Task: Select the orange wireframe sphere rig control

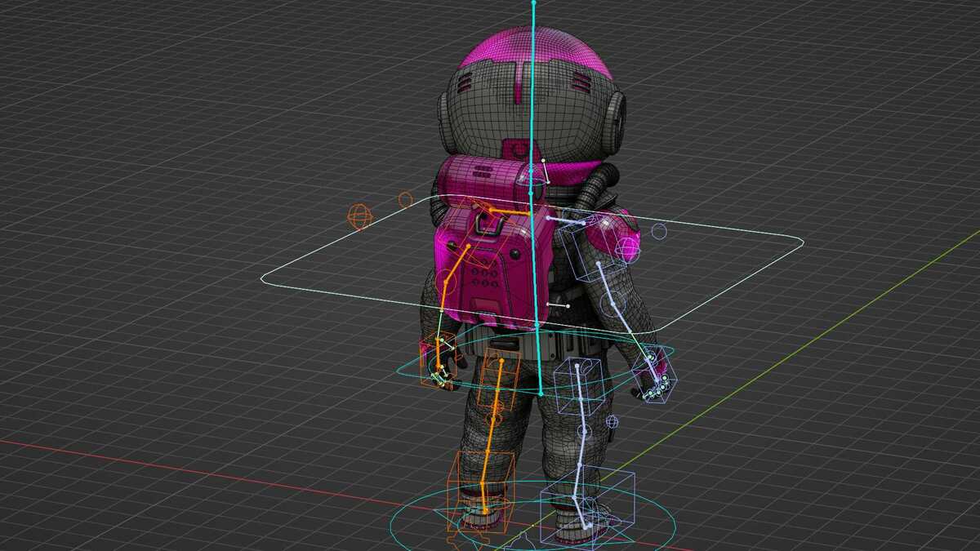Action: click(x=359, y=216)
